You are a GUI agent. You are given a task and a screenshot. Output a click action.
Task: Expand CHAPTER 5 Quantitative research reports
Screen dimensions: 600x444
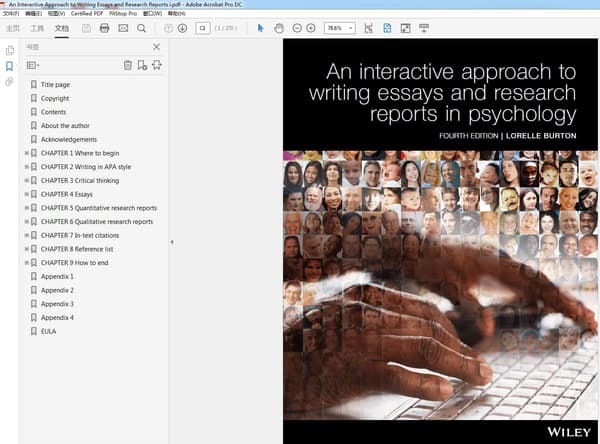(26, 208)
